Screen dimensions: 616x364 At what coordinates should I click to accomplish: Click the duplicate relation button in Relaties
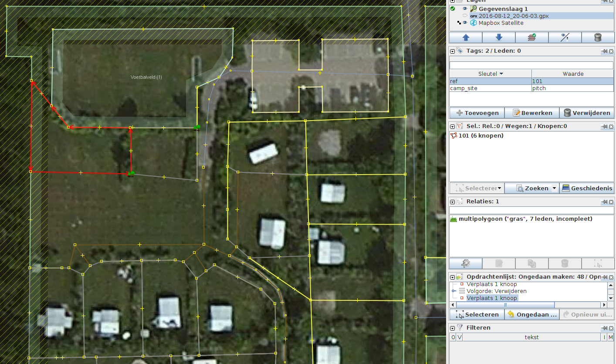pos(531,263)
